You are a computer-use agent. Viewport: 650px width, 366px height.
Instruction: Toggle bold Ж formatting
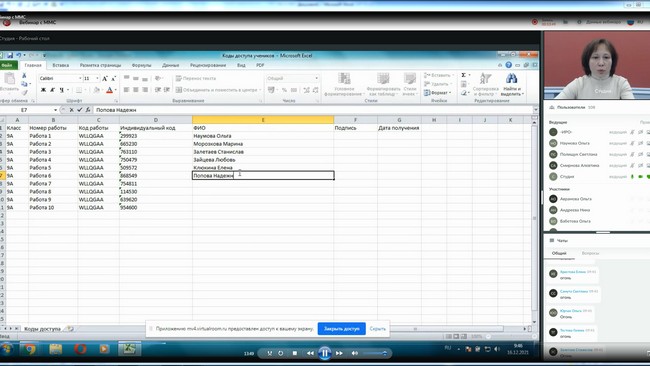tap(43, 90)
